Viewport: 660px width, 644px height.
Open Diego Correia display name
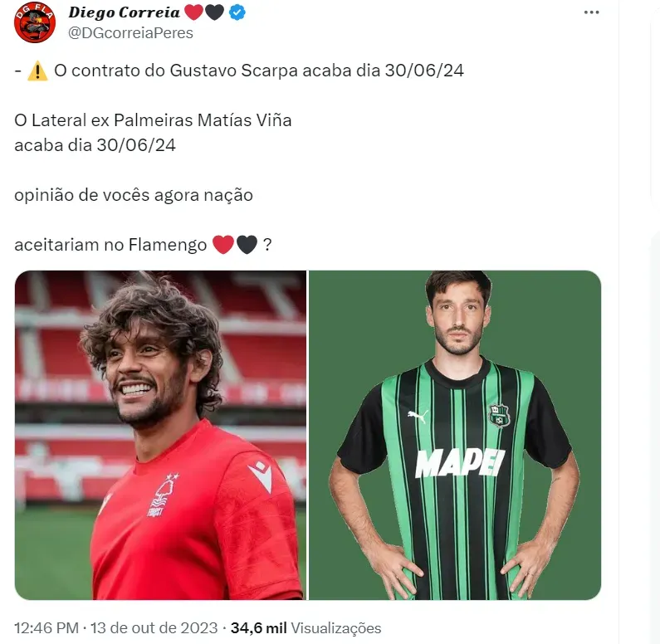pos(125,12)
